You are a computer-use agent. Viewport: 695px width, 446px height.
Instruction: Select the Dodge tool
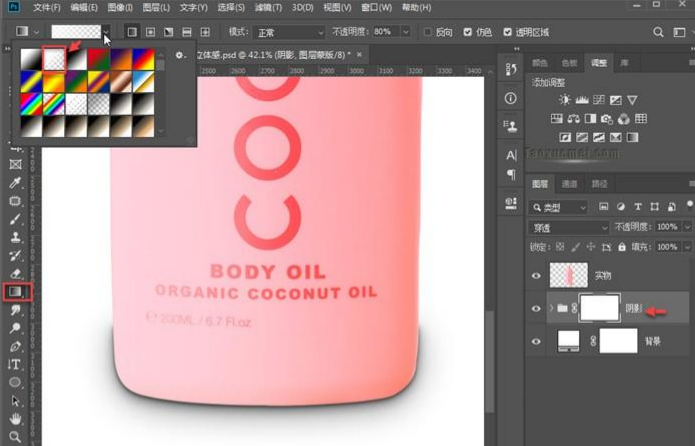click(16, 328)
